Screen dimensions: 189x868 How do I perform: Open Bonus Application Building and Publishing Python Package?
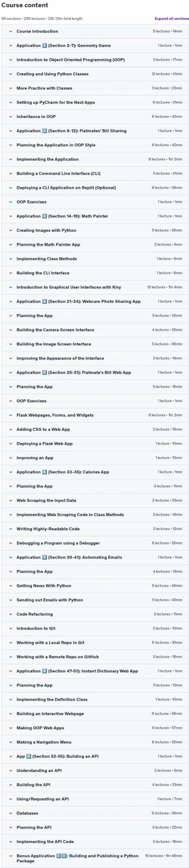(x=94, y=858)
